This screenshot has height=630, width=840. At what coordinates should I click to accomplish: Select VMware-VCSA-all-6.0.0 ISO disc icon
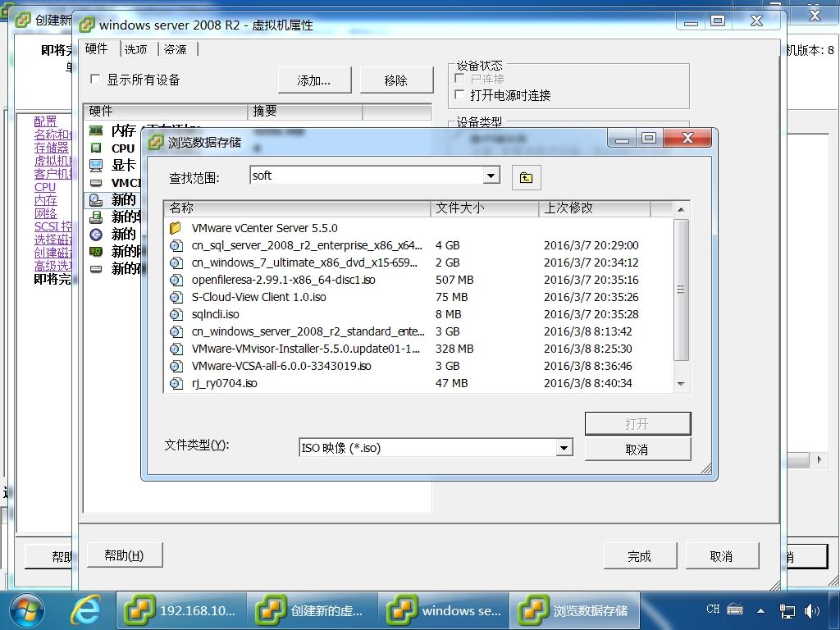(176, 366)
